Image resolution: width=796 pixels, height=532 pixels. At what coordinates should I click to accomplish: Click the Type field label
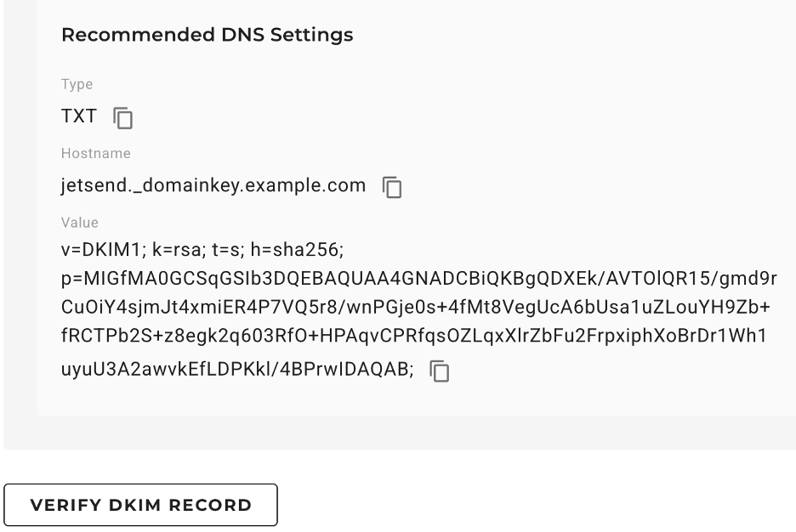pyautogui.click(x=77, y=84)
